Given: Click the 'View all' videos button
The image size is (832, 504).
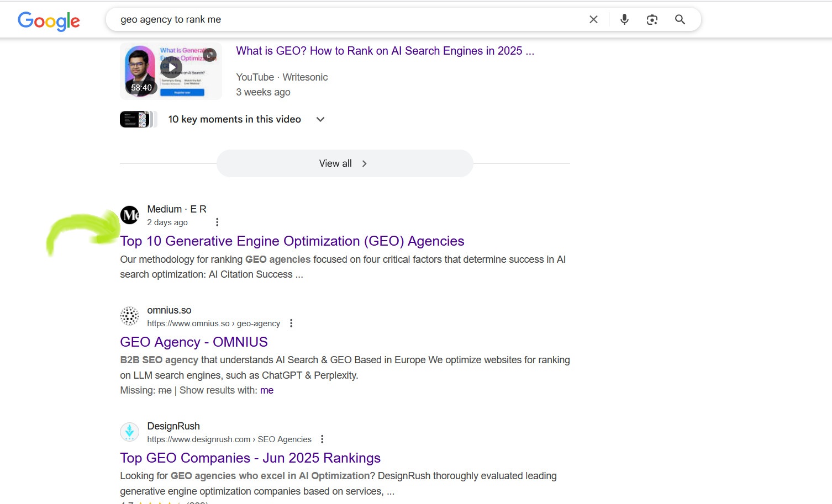Looking at the screenshot, I should 345,163.
